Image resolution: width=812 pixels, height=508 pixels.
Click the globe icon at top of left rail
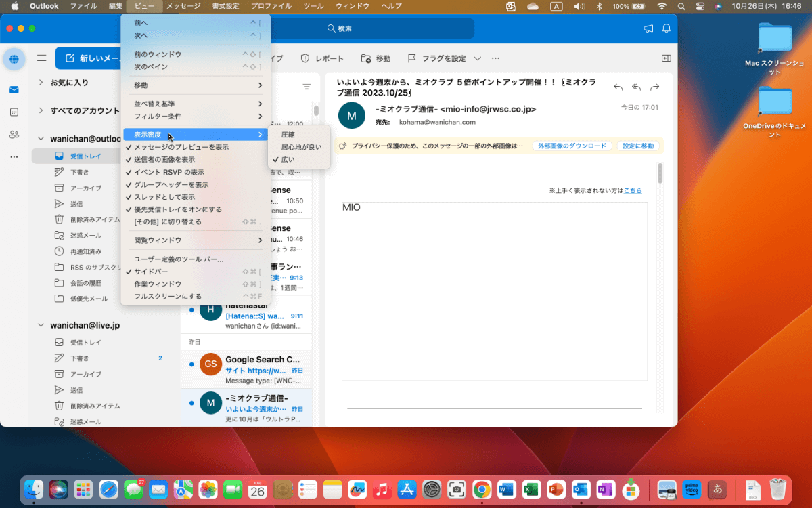14,59
